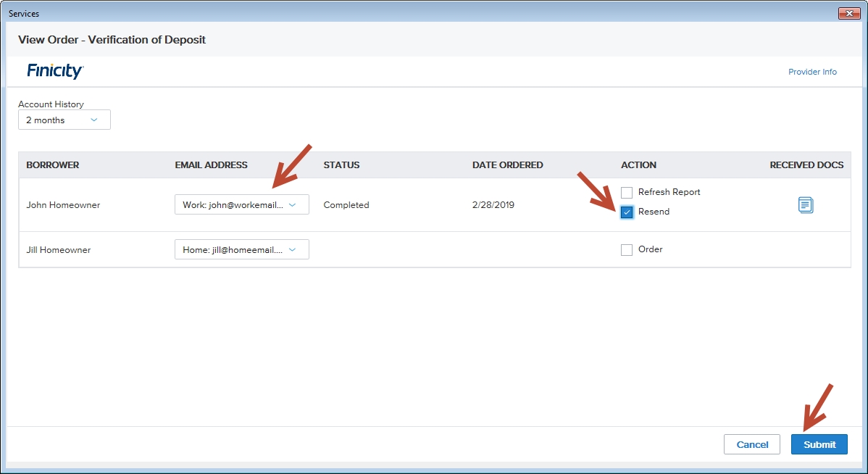
Task: Close the Services window
Action: pyautogui.click(x=848, y=13)
